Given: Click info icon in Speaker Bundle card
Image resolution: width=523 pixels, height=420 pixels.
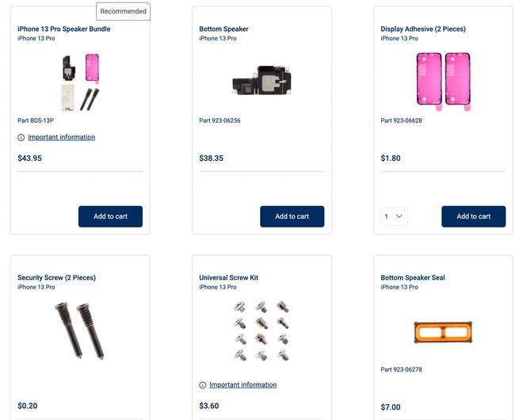Looking at the screenshot, I should pos(21,137).
